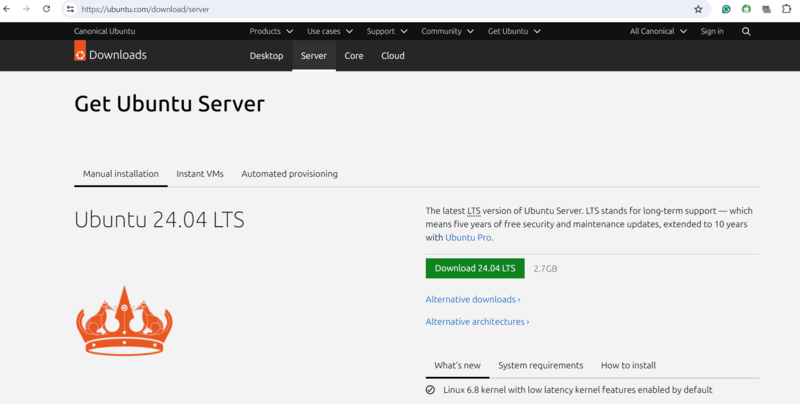The height and width of the screenshot is (404, 800).
Task: Click the orange crown mascot image
Action: click(x=124, y=320)
